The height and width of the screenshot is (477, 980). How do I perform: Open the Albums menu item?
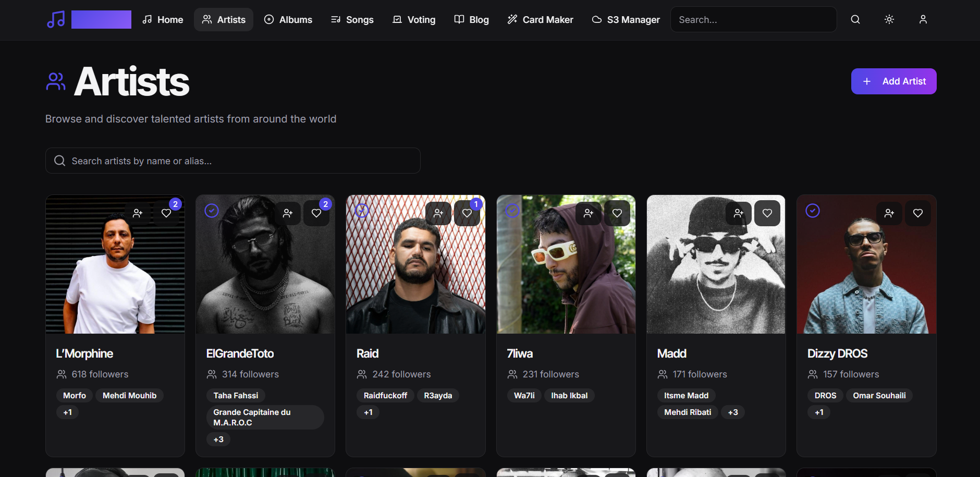point(288,19)
